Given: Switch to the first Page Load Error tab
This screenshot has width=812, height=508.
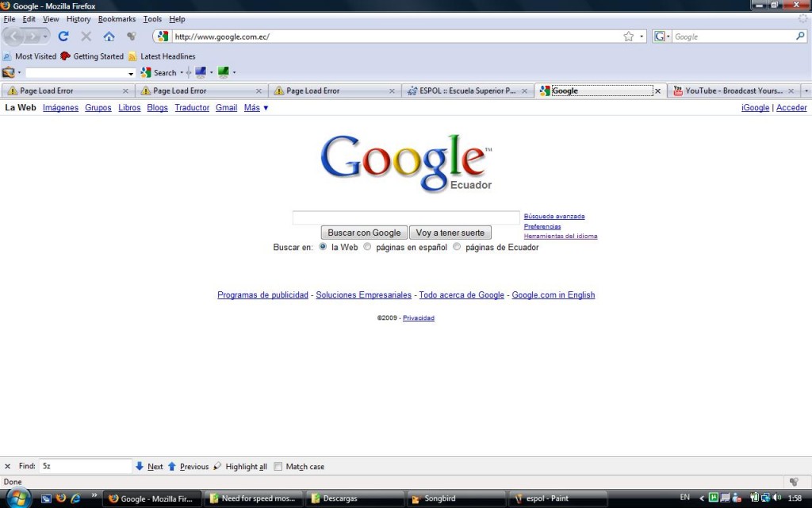Looking at the screenshot, I should 68,90.
